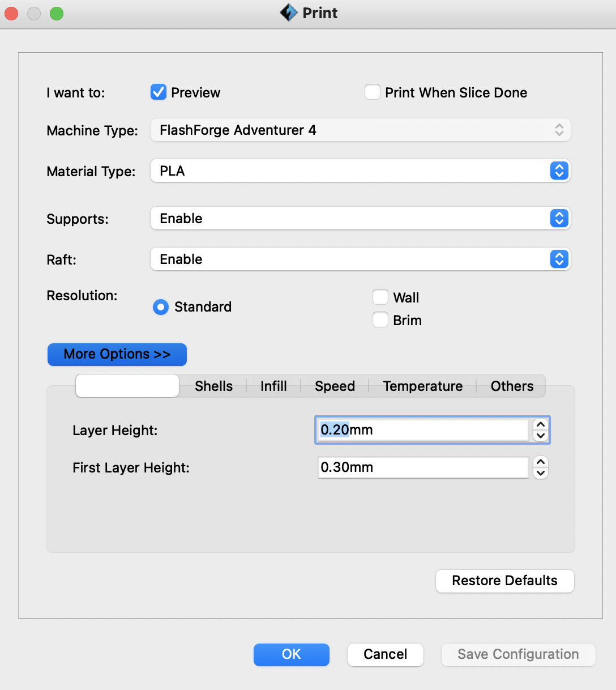The height and width of the screenshot is (690, 616).
Task: Click the FlashPrint icon in title bar
Action: coord(289,12)
